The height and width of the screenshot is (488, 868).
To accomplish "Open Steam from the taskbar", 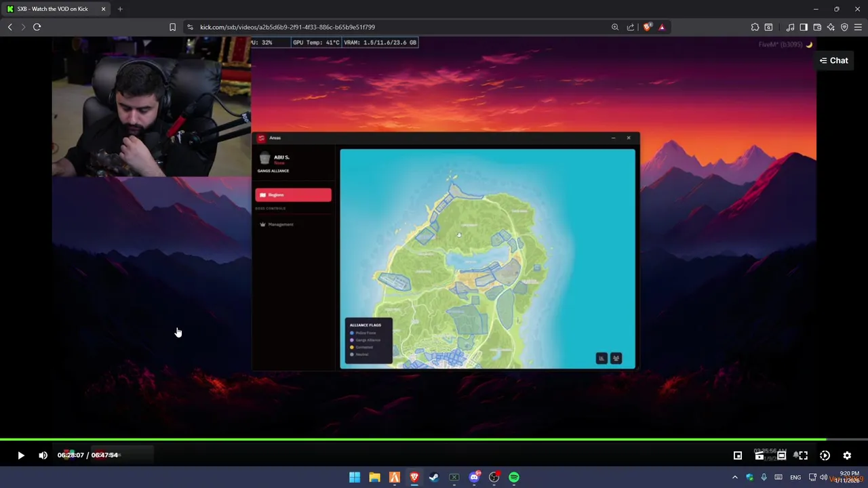I will coord(434,478).
